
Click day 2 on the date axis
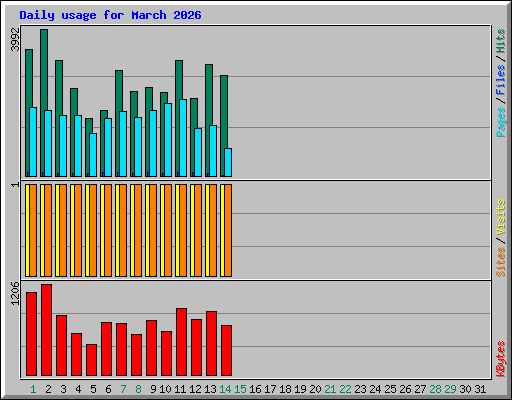click(48, 389)
